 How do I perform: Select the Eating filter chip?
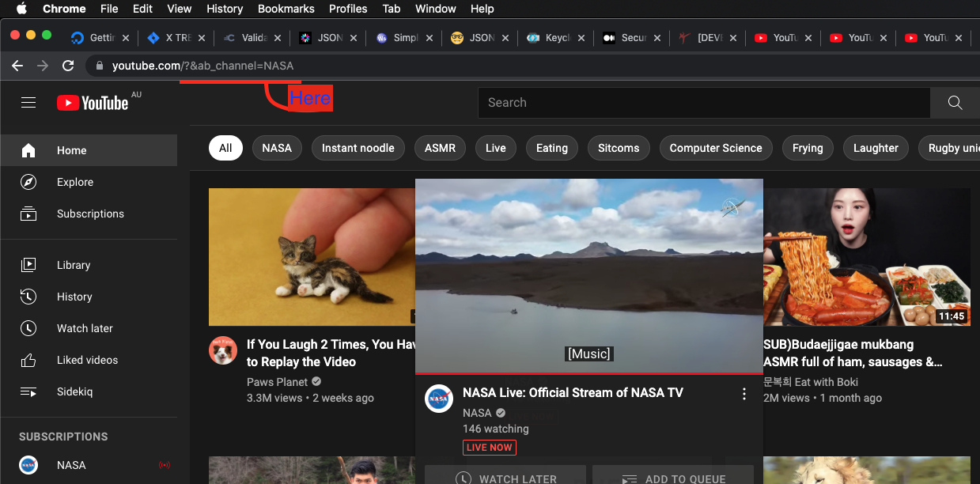(x=552, y=148)
